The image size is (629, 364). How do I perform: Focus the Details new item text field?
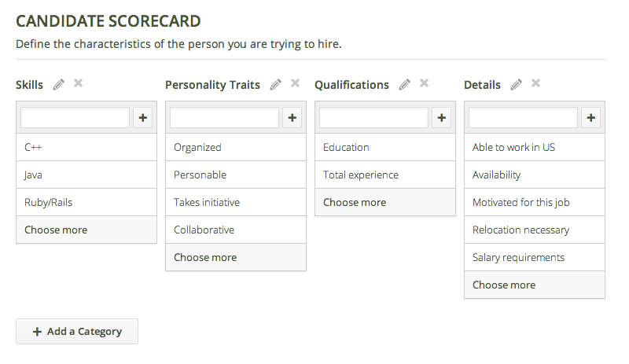tap(523, 118)
